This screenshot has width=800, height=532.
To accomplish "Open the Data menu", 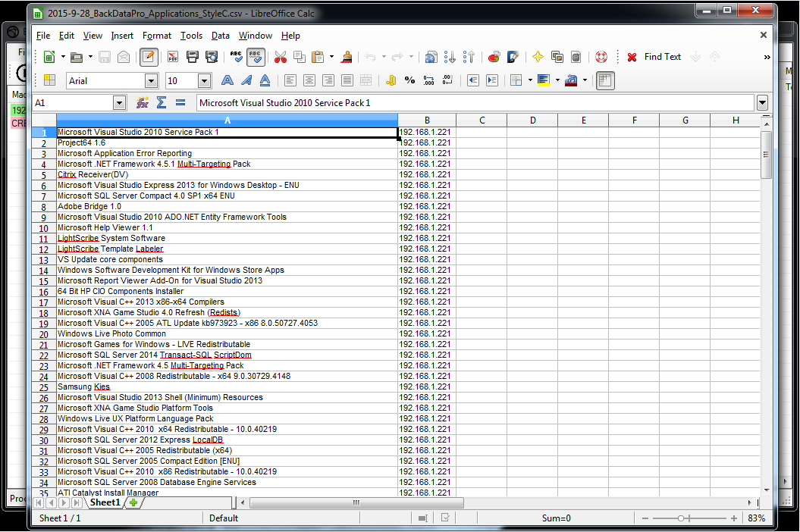I will [221, 36].
